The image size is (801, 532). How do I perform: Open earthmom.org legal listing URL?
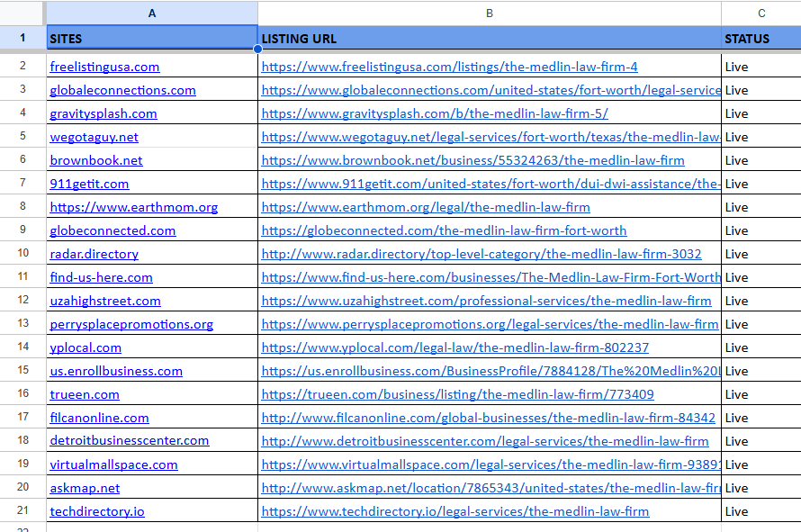[426, 207]
